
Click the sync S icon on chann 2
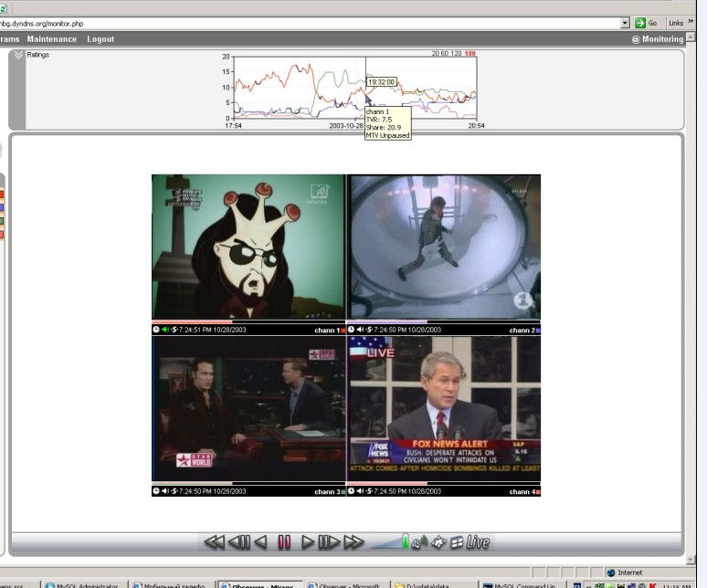(369, 330)
